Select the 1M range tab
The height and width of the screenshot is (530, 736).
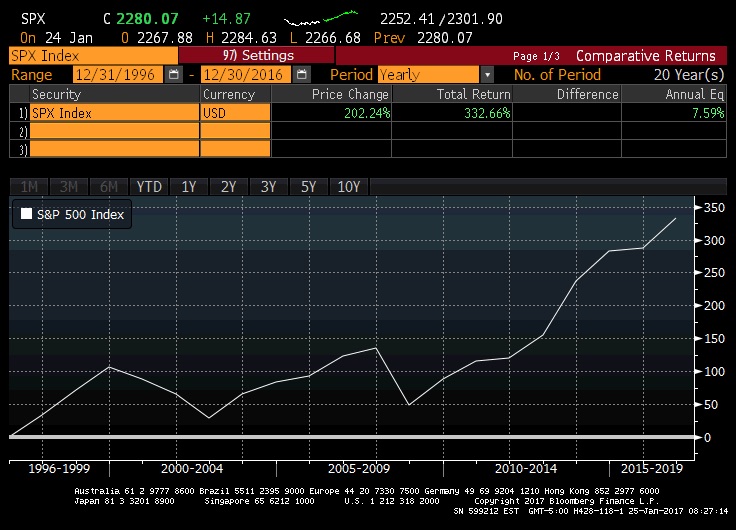pyautogui.click(x=29, y=187)
